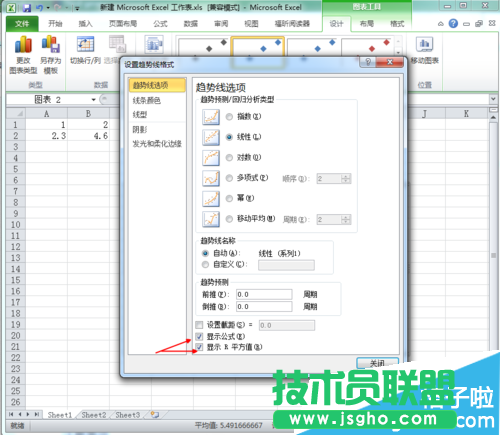Viewport: 500px width, 435px height.
Task: Select the 自动 trendline name radio button
Action: [x=205, y=253]
